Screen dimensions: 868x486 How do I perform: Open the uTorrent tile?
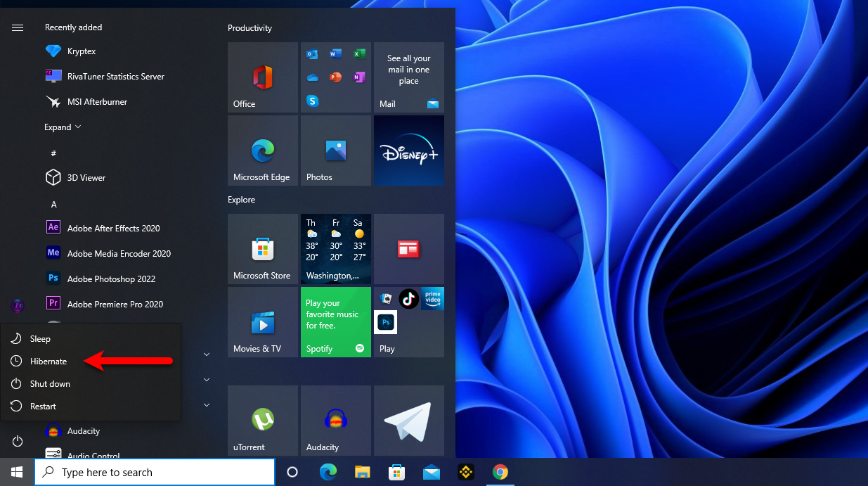[x=263, y=421]
